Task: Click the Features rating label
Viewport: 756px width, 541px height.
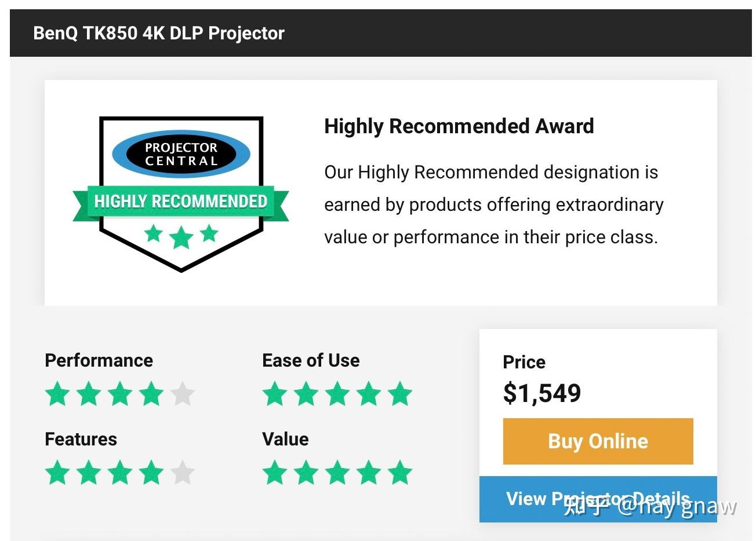Action: click(81, 439)
